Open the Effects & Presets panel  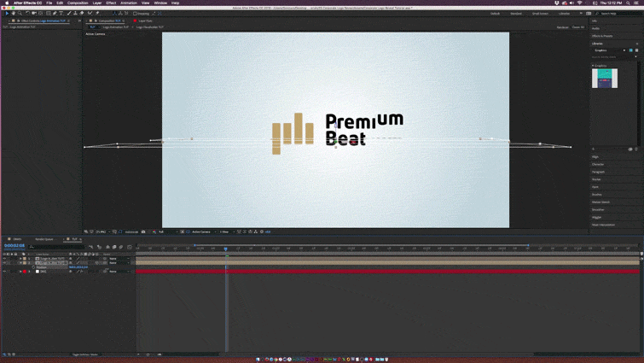602,36
